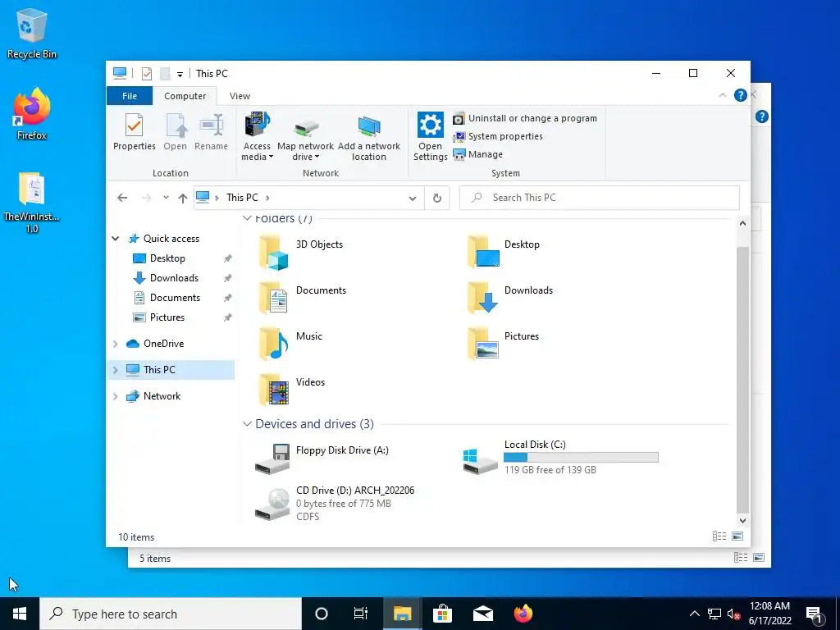Select Floppy Disk Drive (A:)
Viewport: 840px width, 630px height.
pos(322,458)
